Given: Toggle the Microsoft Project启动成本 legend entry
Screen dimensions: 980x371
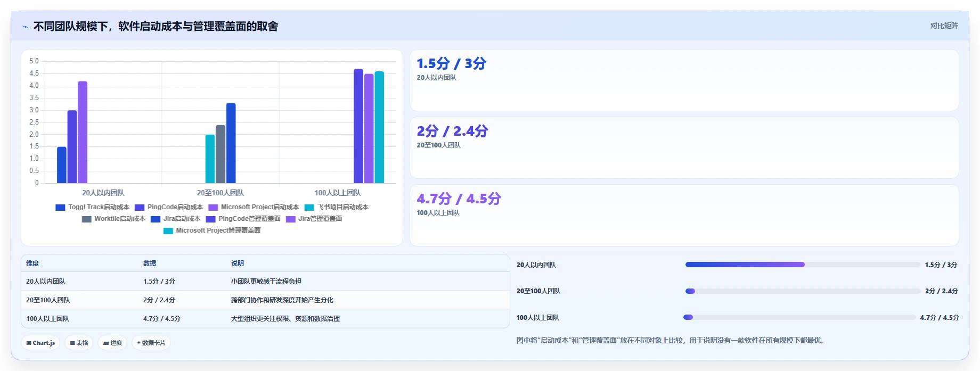Looking at the screenshot, I should coord(254,207).
